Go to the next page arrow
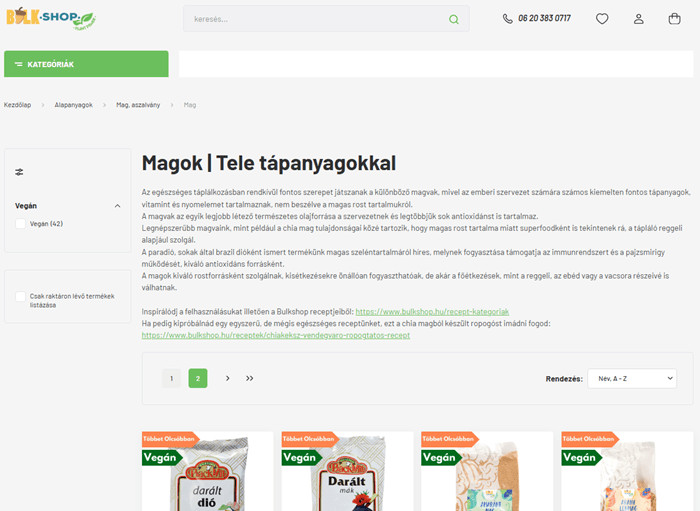The width and height of the screenshot is (700, 511). point(227,378)
